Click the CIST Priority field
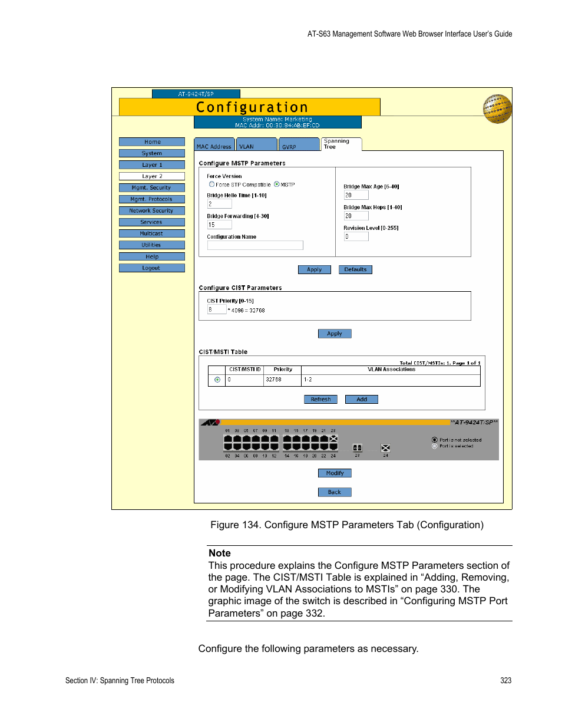The height and width of the screenshot is (728, 562). pyautogui.click(x=216, y=309)
